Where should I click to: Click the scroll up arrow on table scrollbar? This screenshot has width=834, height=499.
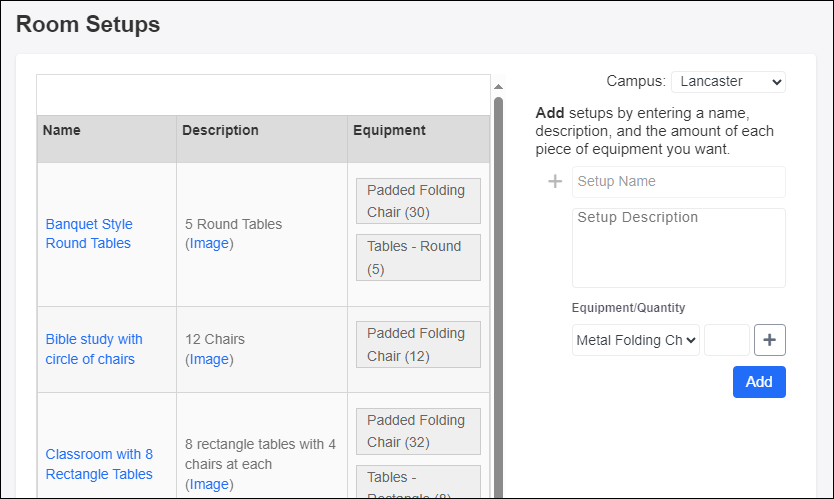[498, 87]
